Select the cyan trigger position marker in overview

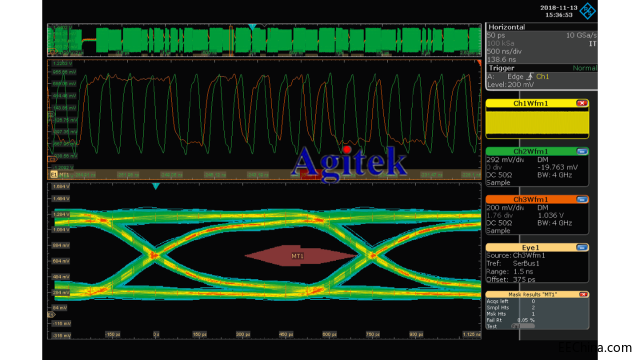[x=252, y=27]
